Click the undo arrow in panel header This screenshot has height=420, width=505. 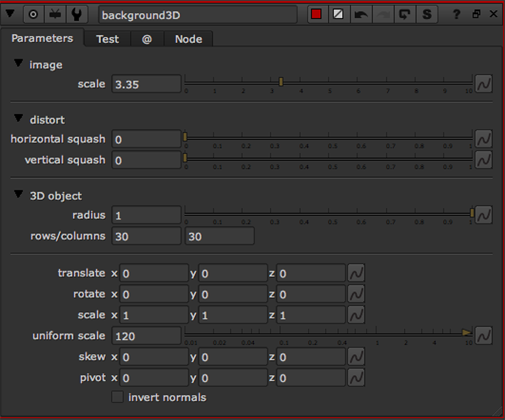(360, 14)
